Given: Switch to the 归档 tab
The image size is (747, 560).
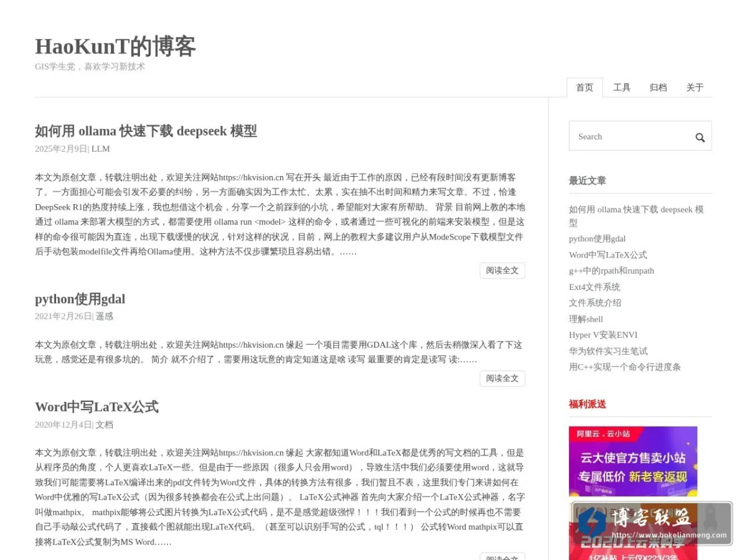Looking at the screenshot, I should point(658,88).
